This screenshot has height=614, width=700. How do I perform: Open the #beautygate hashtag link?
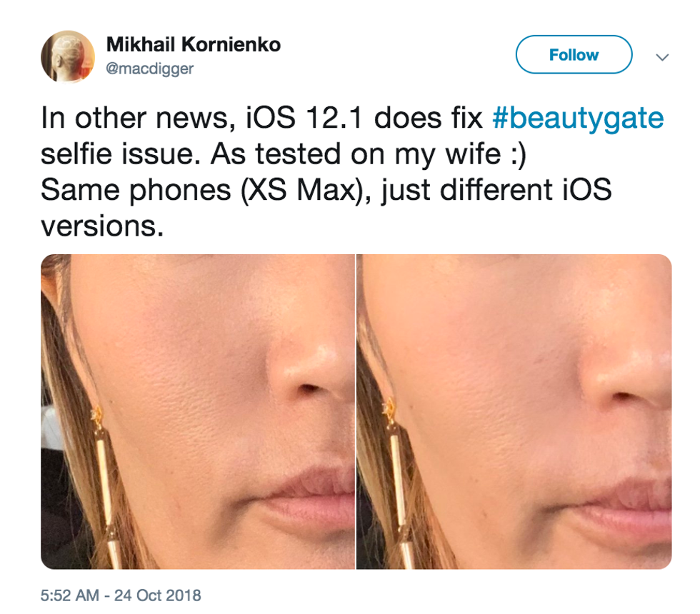(x=578, y=118)
